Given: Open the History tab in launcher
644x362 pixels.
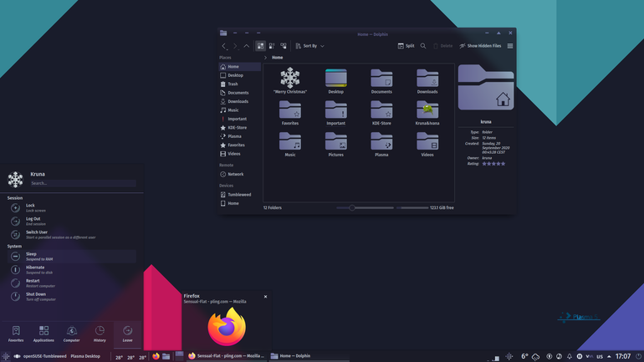Looking at the screenshot, I should [x=100, y=334].
